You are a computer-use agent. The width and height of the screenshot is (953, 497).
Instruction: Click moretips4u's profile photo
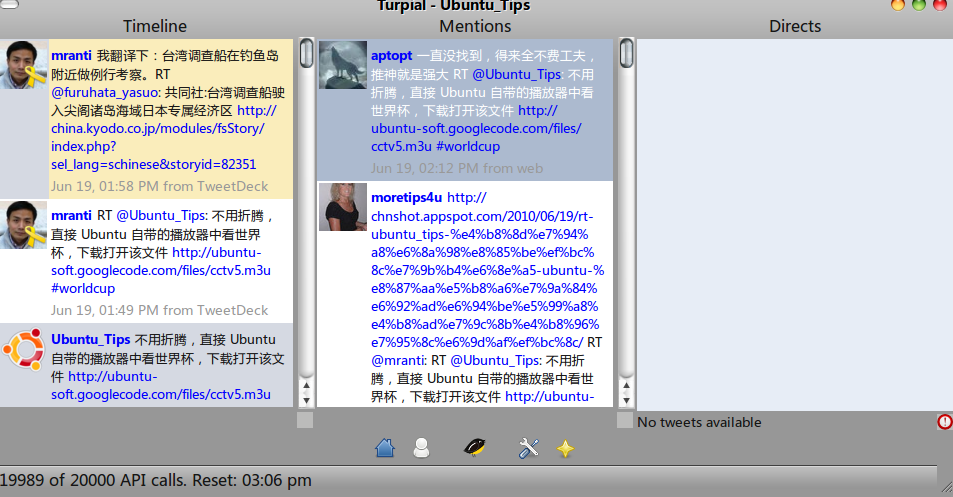point(343,208)
